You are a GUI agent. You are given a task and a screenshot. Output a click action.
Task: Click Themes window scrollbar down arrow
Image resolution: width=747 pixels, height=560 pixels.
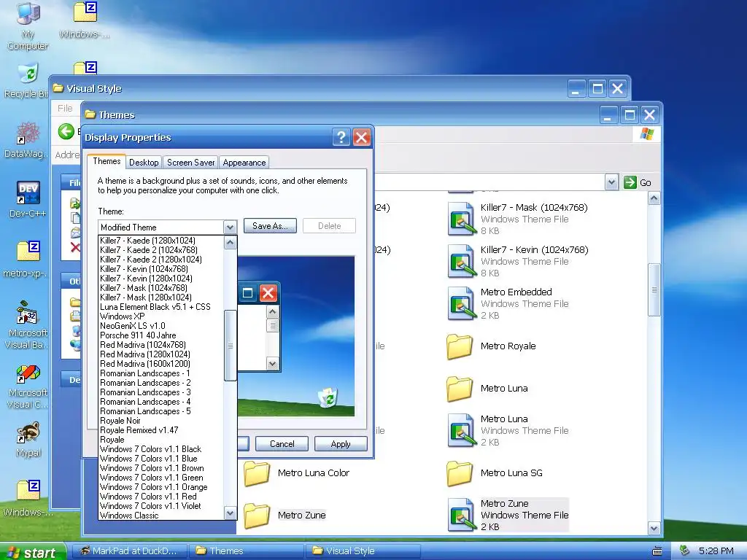[654, 528]
